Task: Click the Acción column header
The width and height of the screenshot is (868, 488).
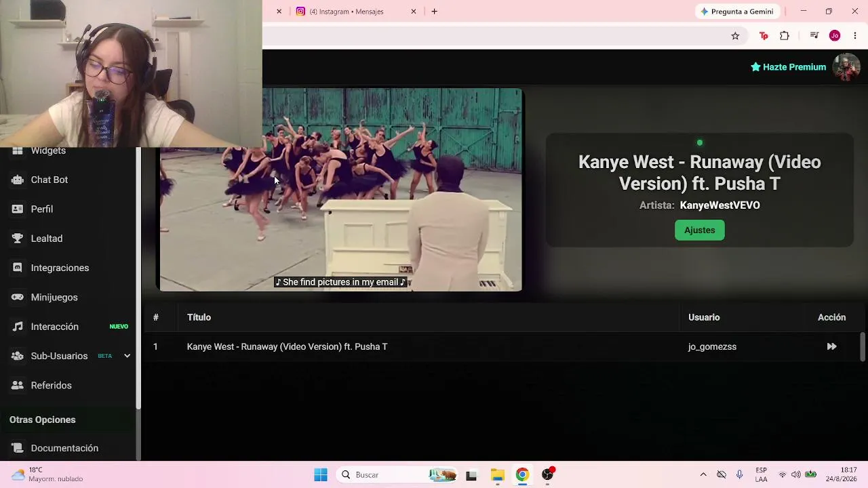Action: coord(831,317)
